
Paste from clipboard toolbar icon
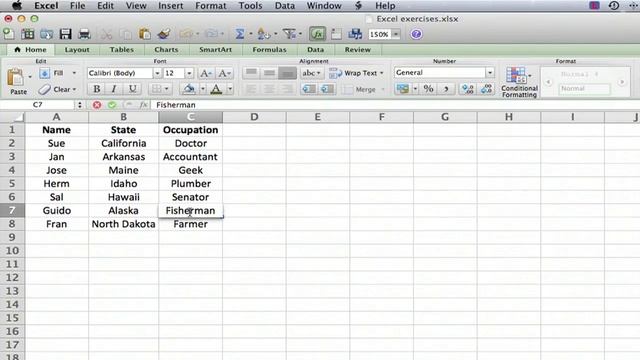click(x=144, y=34)
